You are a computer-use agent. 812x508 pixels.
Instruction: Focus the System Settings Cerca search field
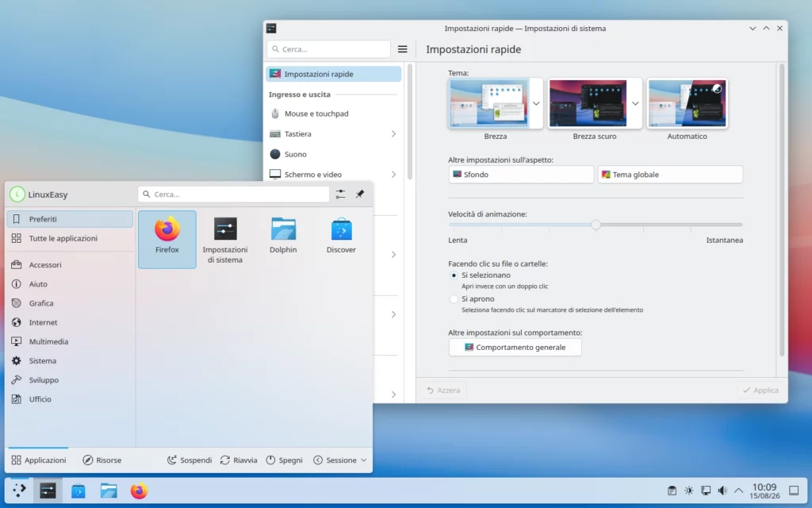[x=329, y=49]
